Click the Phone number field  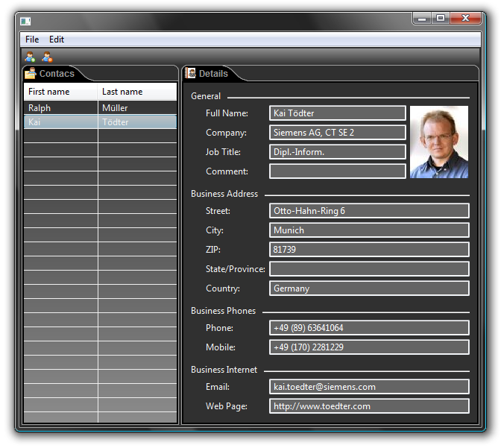(x=369, y=328)
